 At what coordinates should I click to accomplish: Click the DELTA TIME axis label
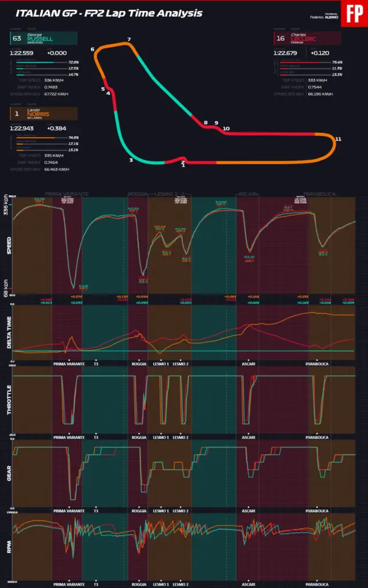point(8,332)
